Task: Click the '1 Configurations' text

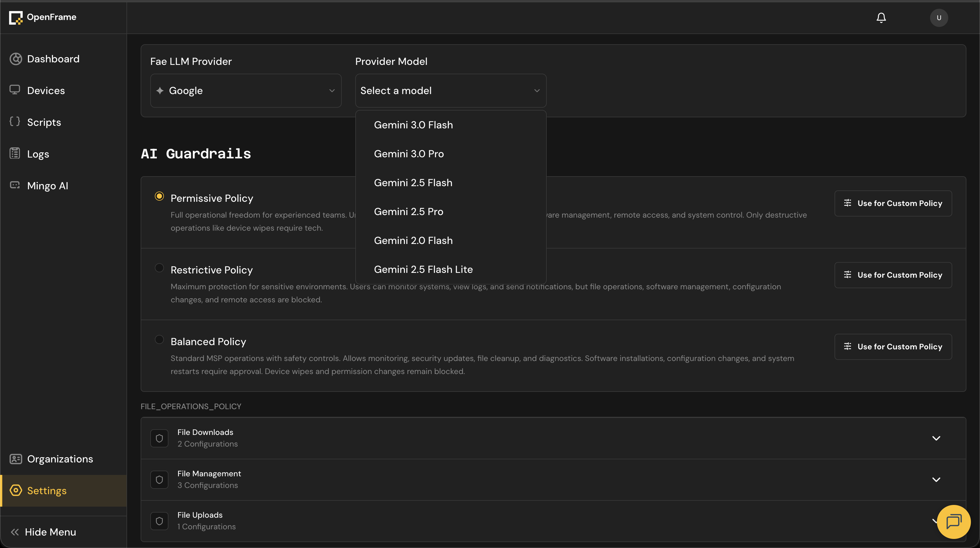Action: [x=206, y=527]
